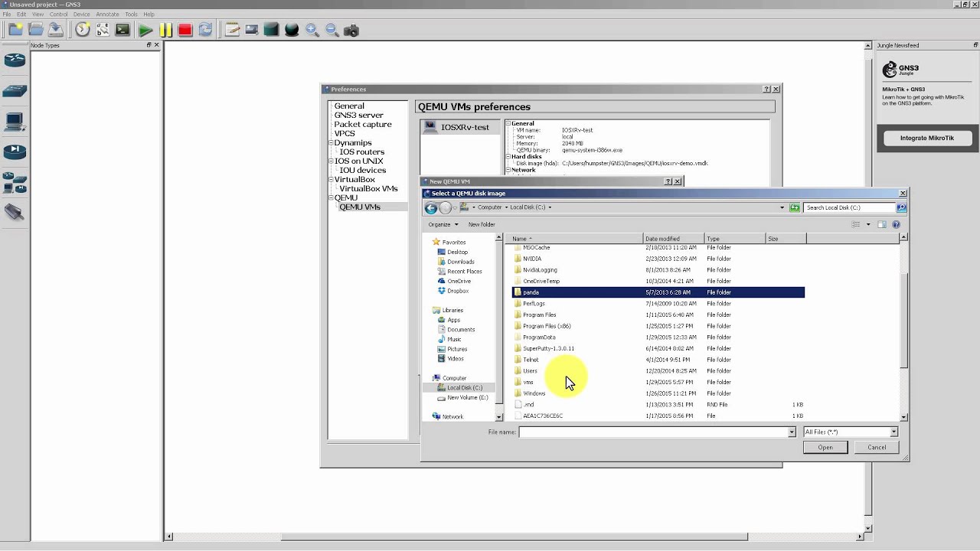The height and width of the screenshot is (551, 980).
Task: Select the Draw ellipse tool icon
Action: point(292,30)
